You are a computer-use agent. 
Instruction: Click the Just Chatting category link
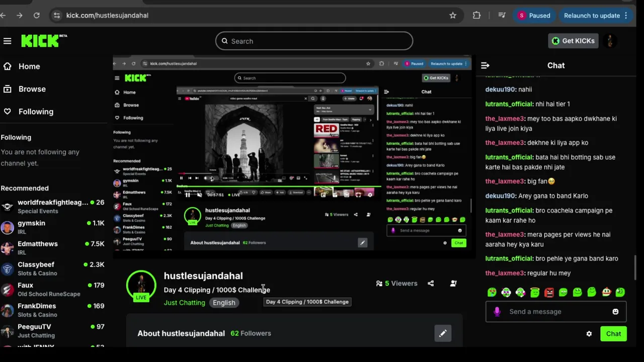tap(184, 303)
